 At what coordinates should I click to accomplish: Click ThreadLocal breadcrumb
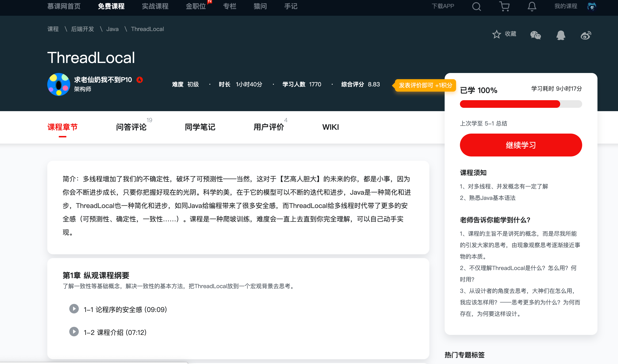coord(147,29)
